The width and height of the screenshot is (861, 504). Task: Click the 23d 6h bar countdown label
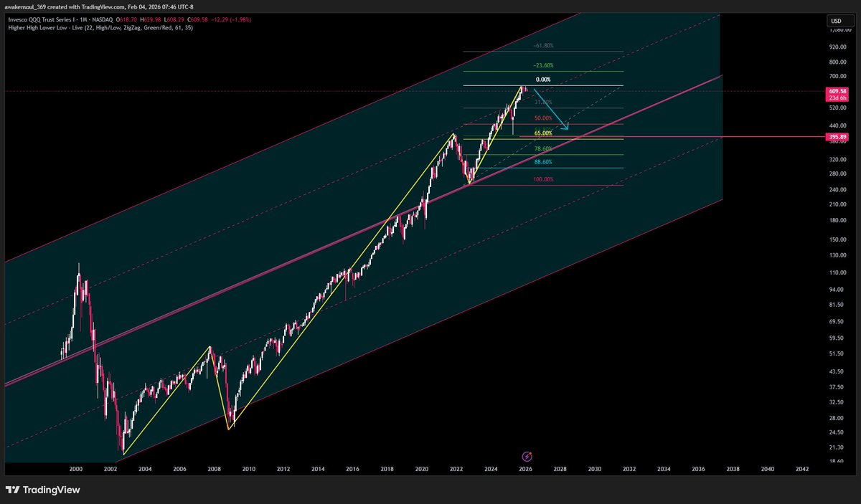tap(838, 98)
